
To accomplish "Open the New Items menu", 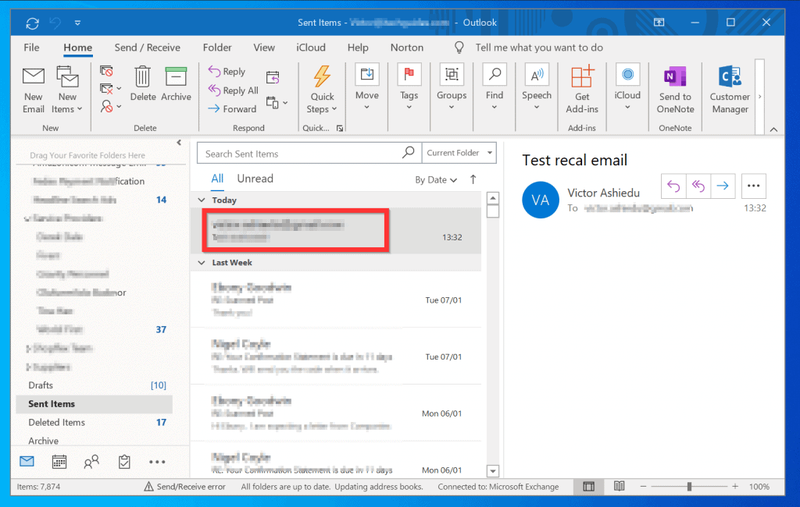I will [x=67, y=90].
